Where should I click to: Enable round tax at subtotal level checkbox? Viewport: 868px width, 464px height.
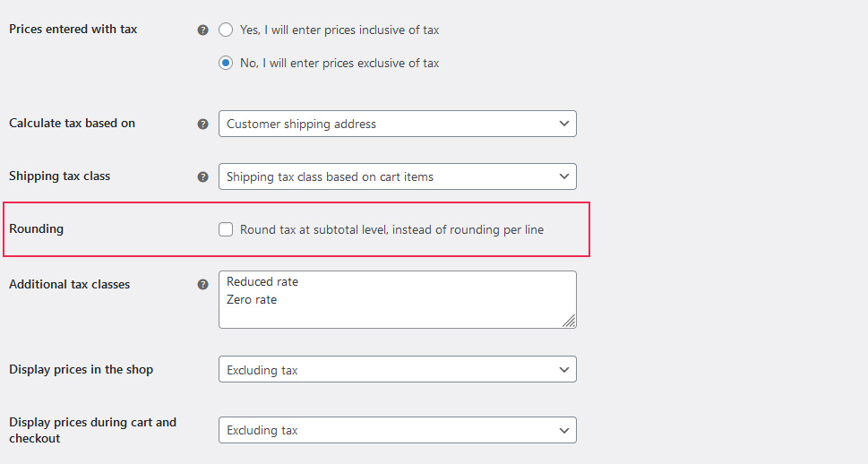click(226, 229)
